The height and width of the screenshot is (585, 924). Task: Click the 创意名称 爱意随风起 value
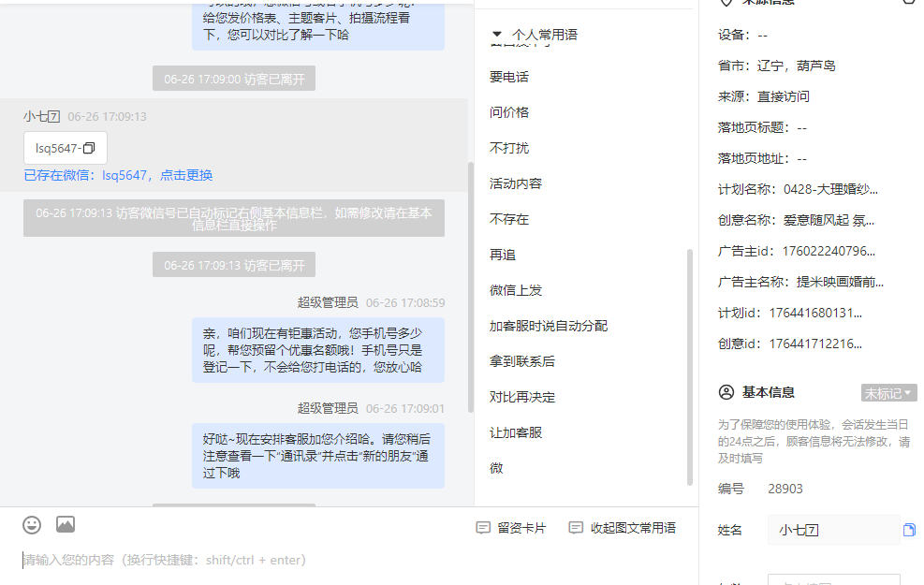point(829,220)
